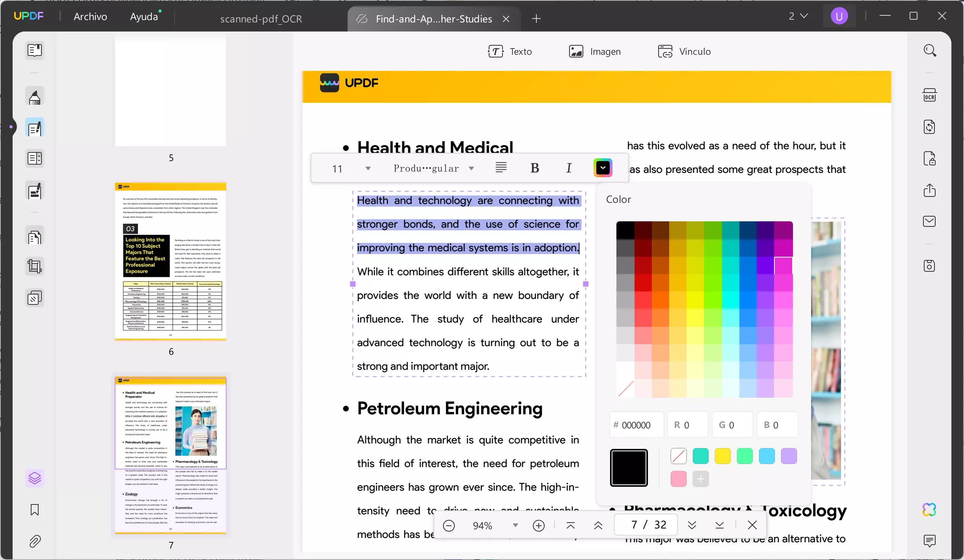Select the purple preset color swatch
The height and width of the screenshot is (560, 964).
pos(789,456)
